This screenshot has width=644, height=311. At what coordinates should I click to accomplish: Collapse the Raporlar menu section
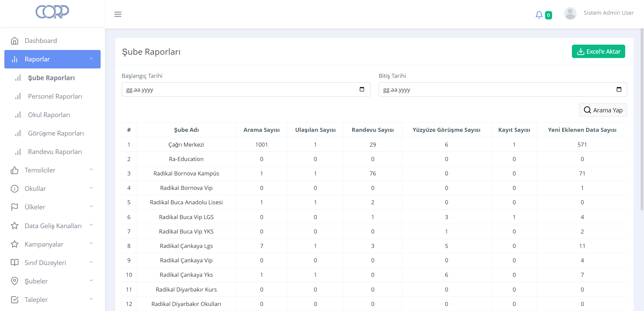[91, 59]
